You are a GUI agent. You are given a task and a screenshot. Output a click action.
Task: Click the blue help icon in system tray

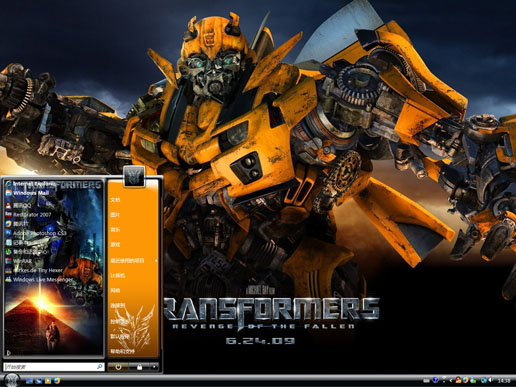435,380
